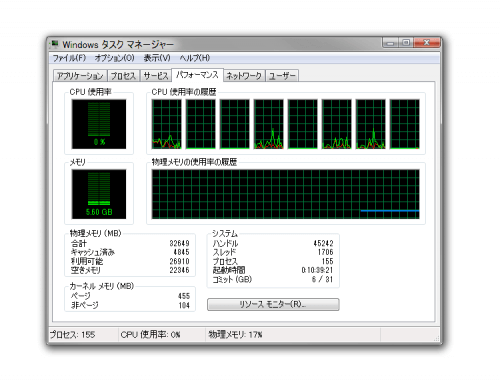Switch to the アプリケーション tab
Image resolution: width=500 pixels, height=383 pixels.
point(80,76)
